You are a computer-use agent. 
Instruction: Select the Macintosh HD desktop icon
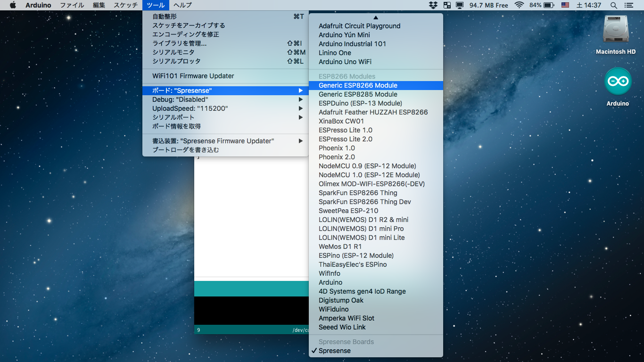(x=616, y=34)
